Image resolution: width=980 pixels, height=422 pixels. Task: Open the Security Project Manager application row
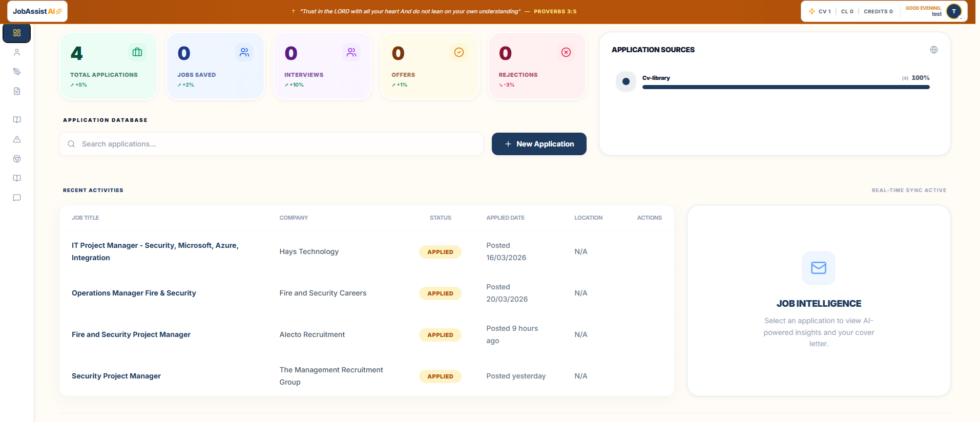[367, 376]
